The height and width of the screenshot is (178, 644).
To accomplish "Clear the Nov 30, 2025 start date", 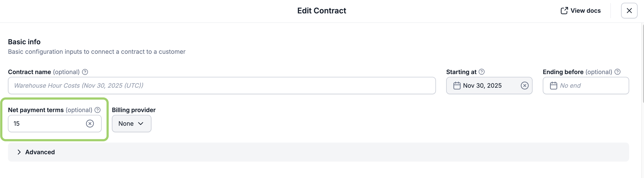I will [x=525, y=85].
